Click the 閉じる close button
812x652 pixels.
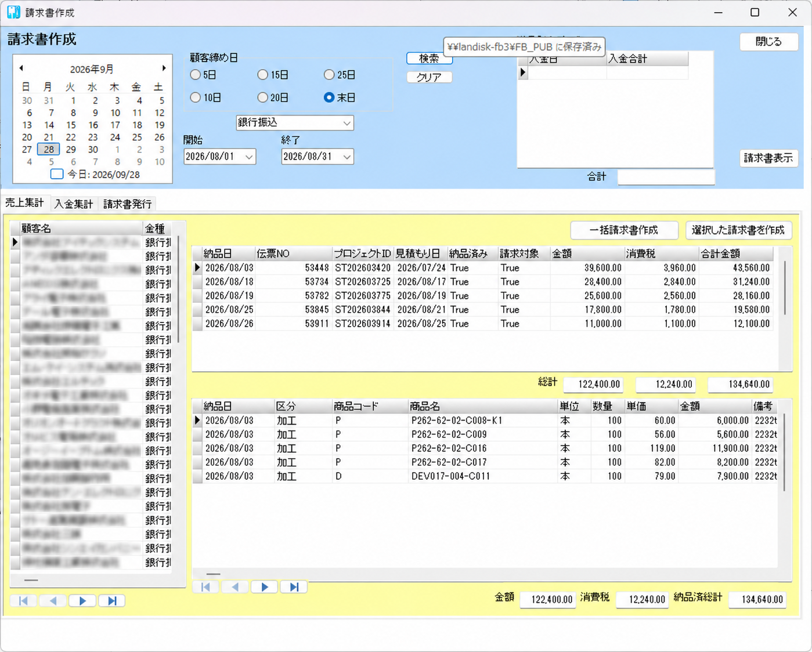769,42
